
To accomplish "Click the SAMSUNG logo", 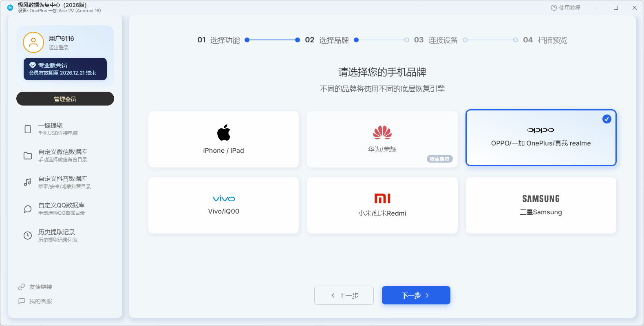I will 541,199.
